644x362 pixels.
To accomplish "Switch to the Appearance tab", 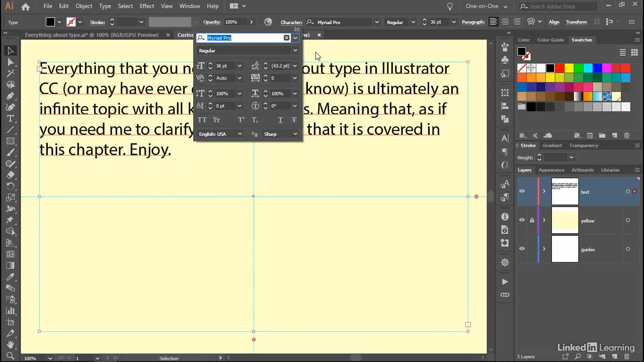I will click(551, 170).
